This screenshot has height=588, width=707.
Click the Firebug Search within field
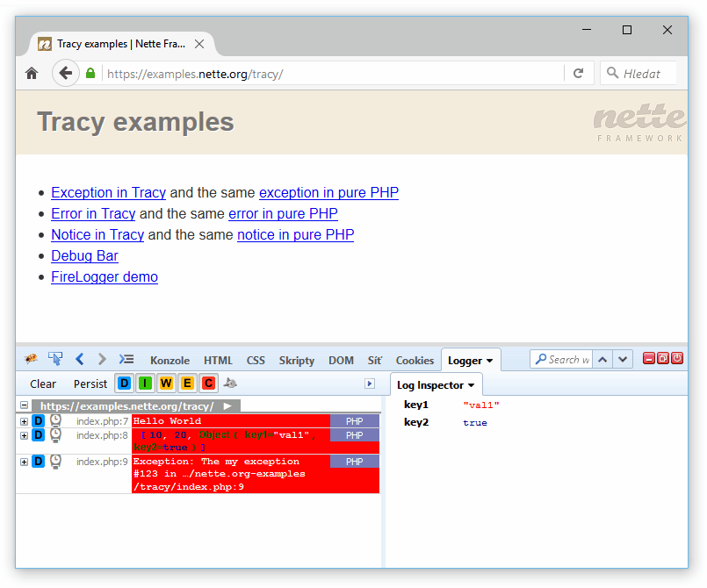pyautogui.click(x=562, y=360)
